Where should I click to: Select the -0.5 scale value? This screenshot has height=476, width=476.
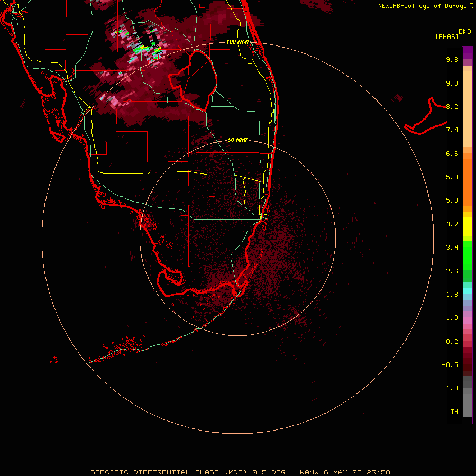coord(450,365)
